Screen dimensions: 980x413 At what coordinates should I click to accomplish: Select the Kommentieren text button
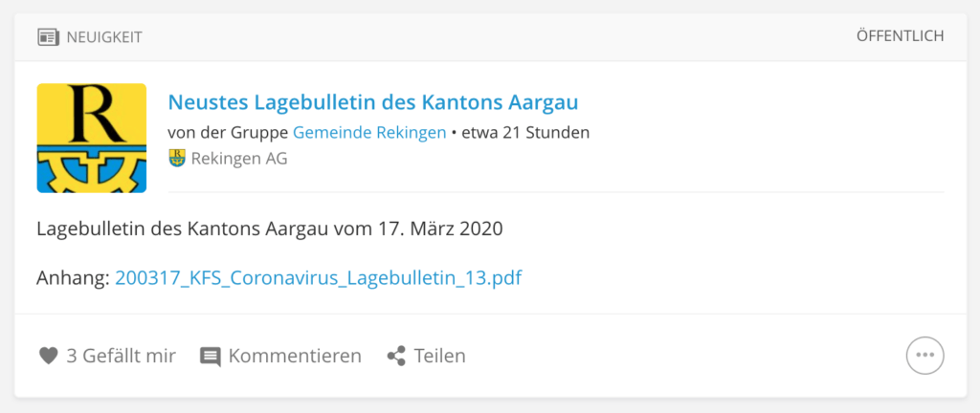pos(295,356)
